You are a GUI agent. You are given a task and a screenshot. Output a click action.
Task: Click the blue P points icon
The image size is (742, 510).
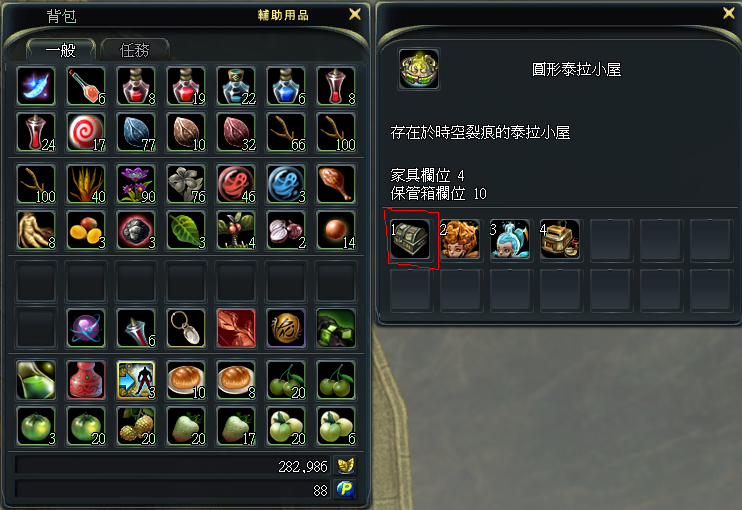[x=345, y=489]
